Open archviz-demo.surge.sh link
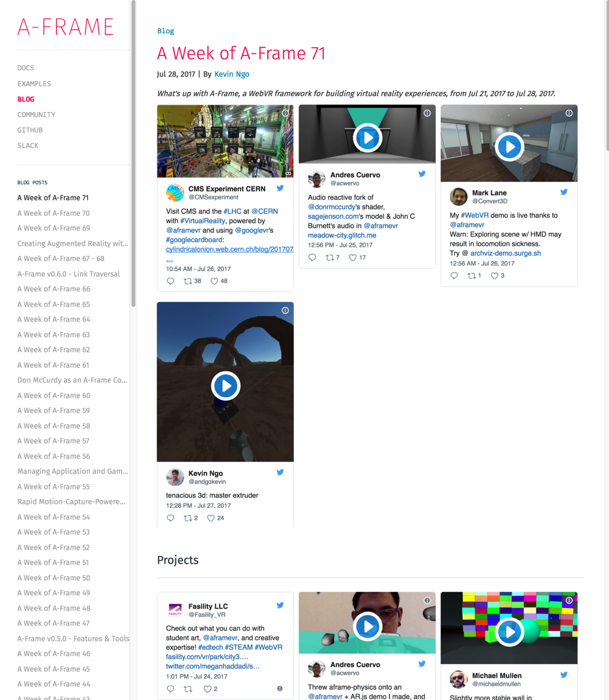Screen dimensions: 609x700 point(505,254)
